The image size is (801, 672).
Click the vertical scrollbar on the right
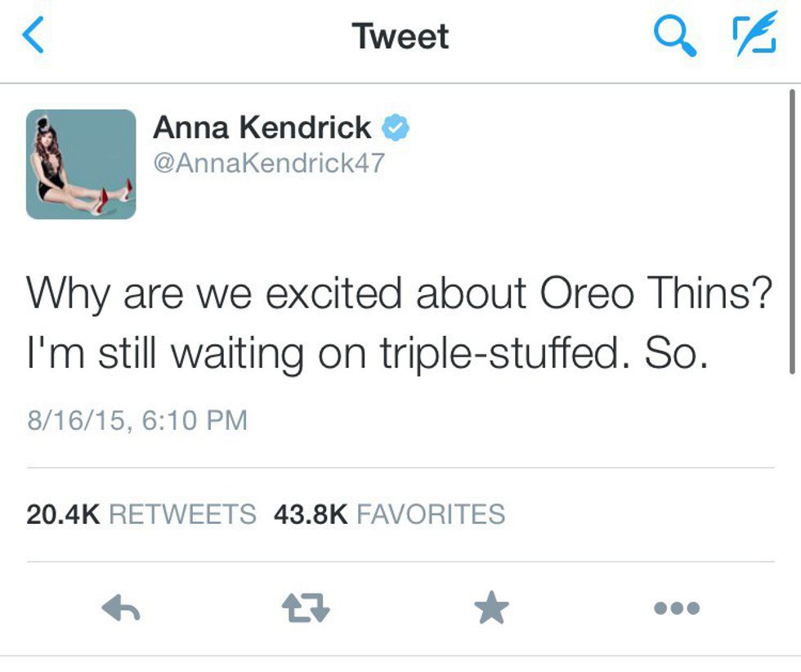pos(791,231)
